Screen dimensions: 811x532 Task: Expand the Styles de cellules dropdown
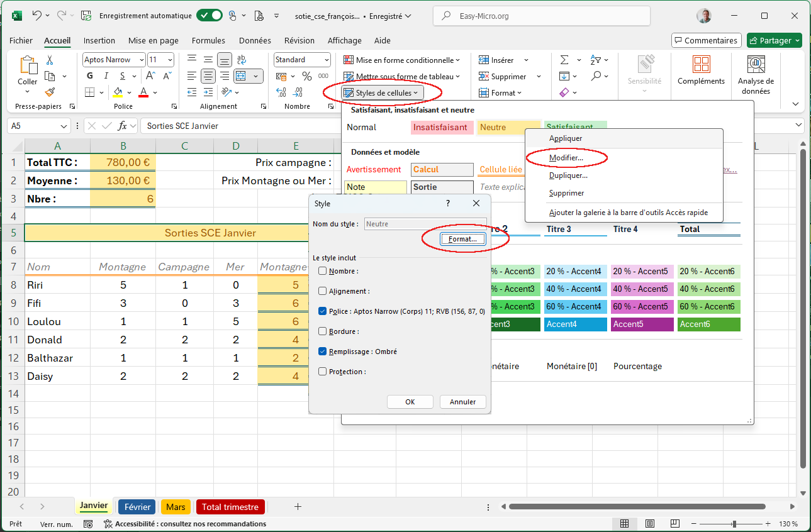point(383,93)
